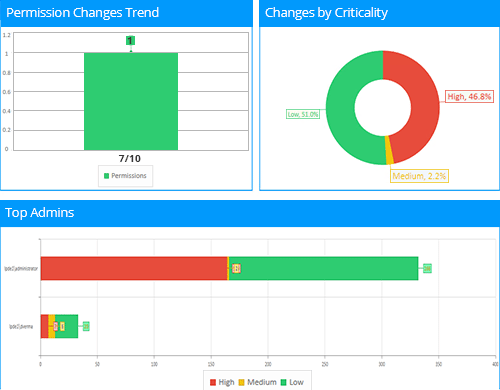500x390 pixels.
Task: Click the Low, 51.0% donut label
Action: point(303,114)
